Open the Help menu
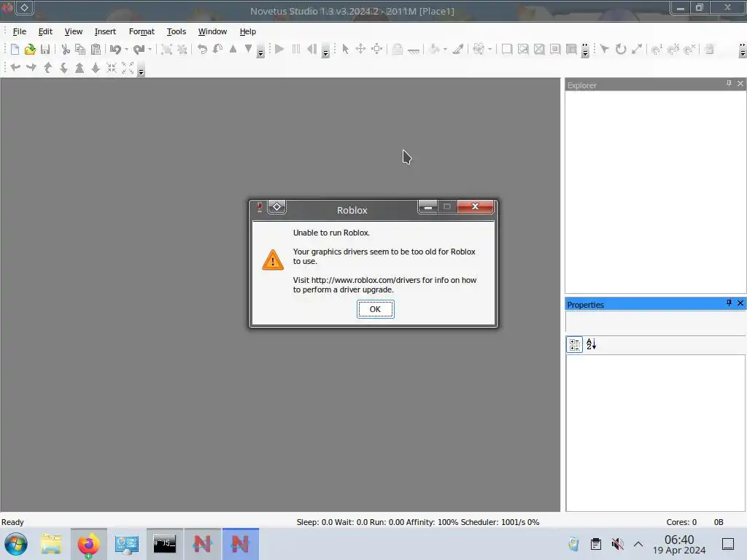Viewport: 747px width, 560px height. [248, 31]
